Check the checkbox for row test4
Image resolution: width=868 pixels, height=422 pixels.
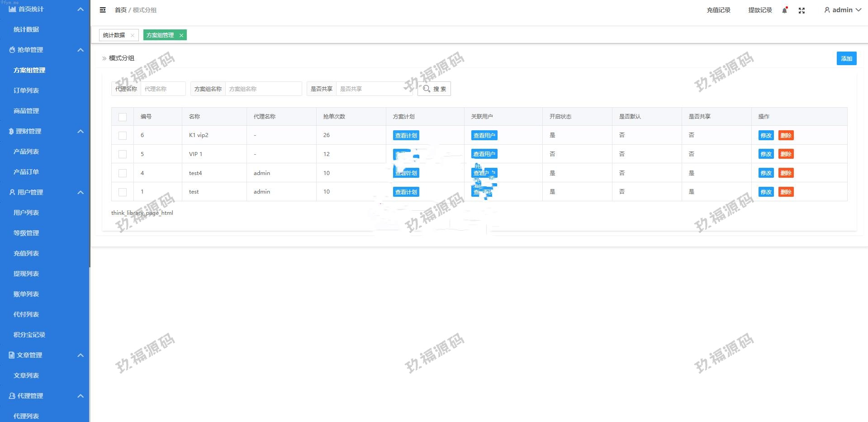pos(122,173)
